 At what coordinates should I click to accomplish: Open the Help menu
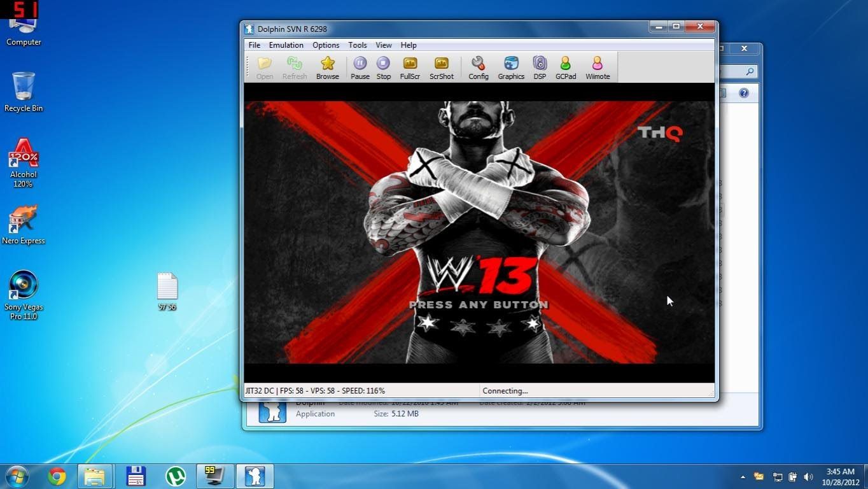409,45
